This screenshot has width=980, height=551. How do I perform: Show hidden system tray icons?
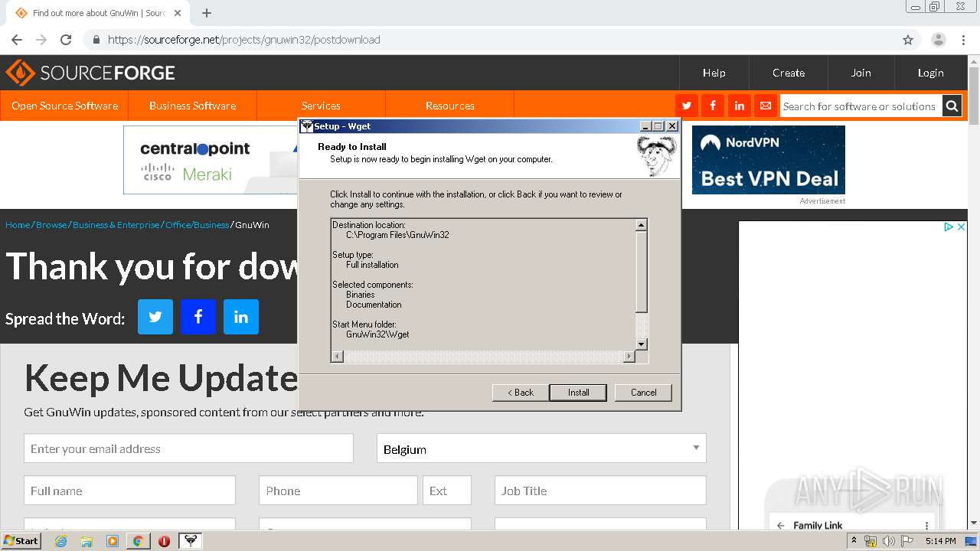coord(854,541)
